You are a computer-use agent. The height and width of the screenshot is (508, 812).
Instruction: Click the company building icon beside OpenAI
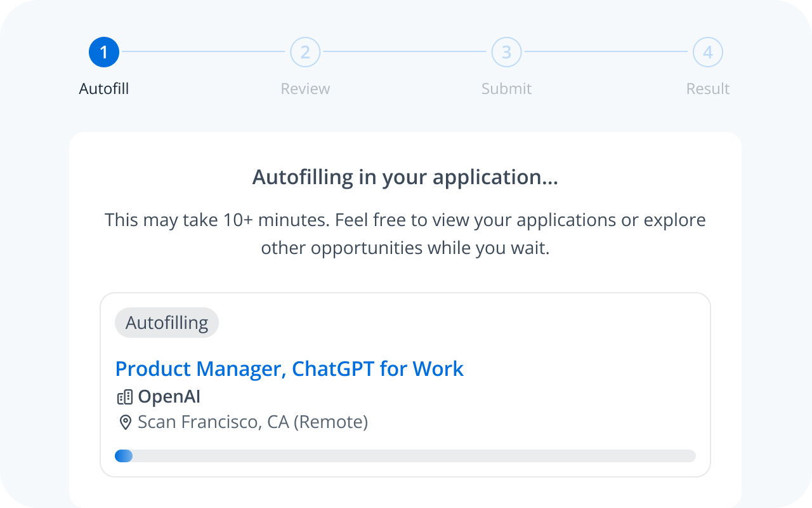click(125, 398)
